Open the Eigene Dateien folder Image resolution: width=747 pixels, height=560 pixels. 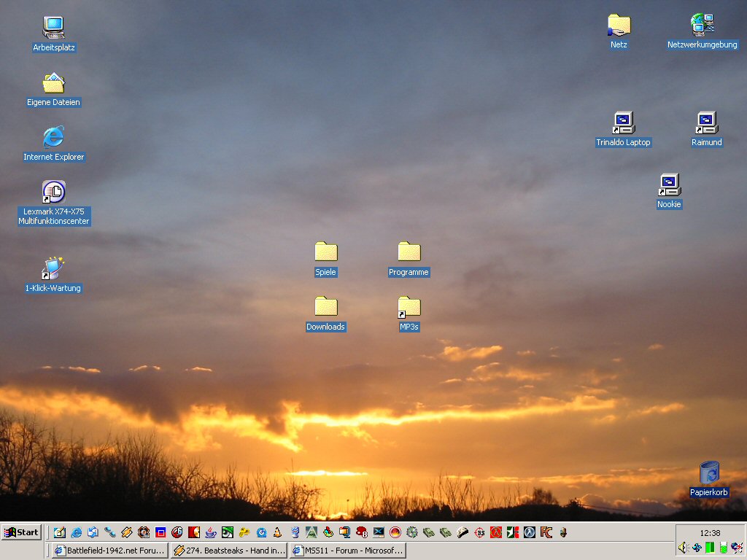(x=53, y=84)
